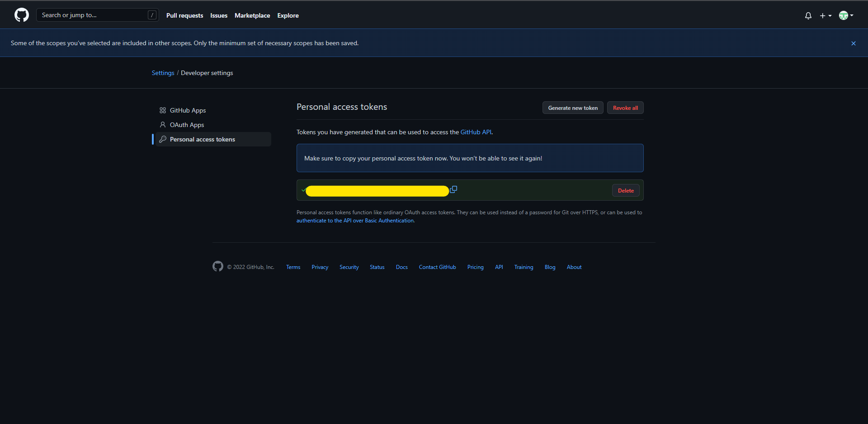Viewport: 868px width, 424px height.
Task: Click the GitHub Apps grid icon
Action: (x=163, y=110)
